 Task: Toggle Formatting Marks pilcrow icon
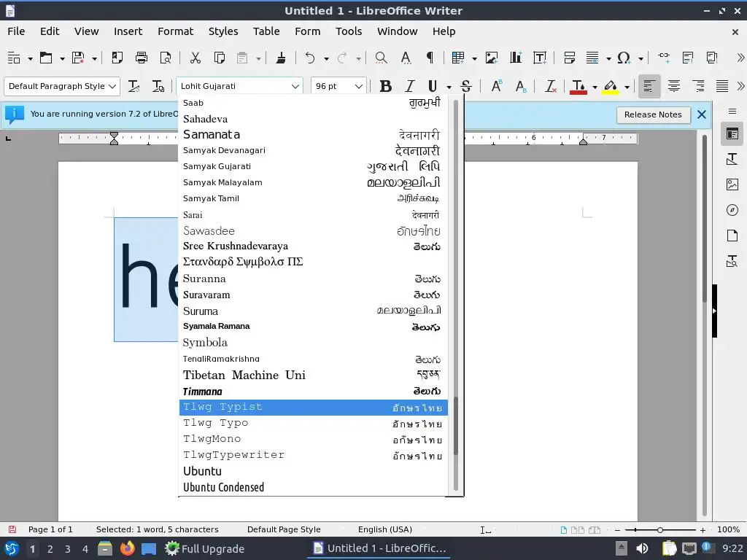[430, 58]
